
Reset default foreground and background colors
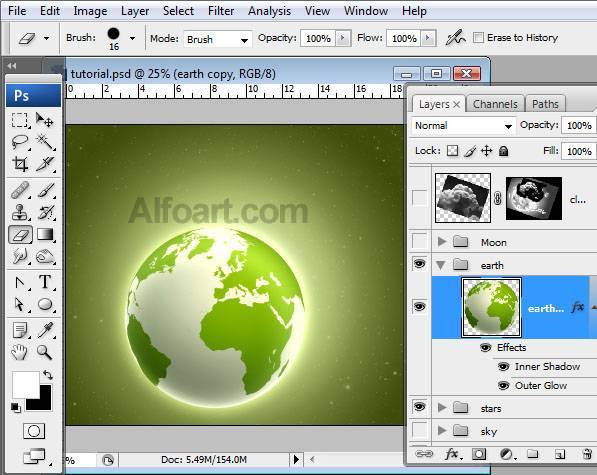pyautogui.click(x=16, y=407)
